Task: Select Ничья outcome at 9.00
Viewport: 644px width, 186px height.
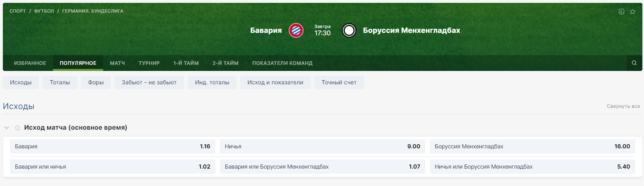Action: tap(322, 146)
